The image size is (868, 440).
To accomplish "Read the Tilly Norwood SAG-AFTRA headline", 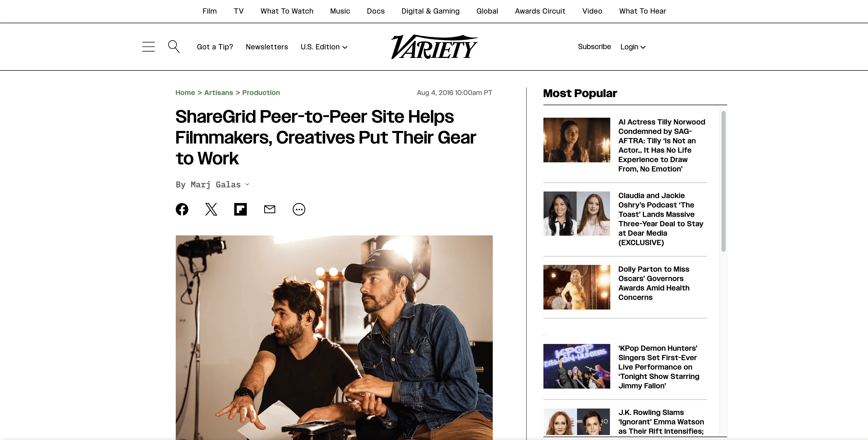I will [662, 145].
